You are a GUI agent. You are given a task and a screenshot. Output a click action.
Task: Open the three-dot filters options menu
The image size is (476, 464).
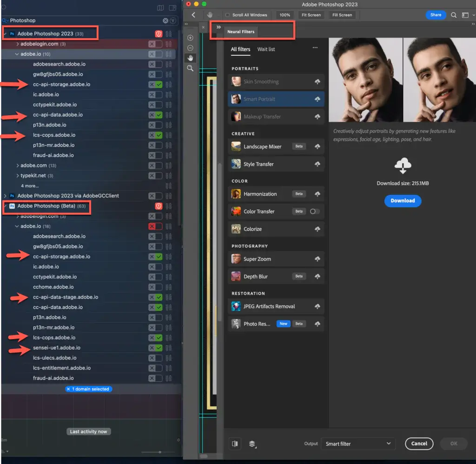[315, 48]
